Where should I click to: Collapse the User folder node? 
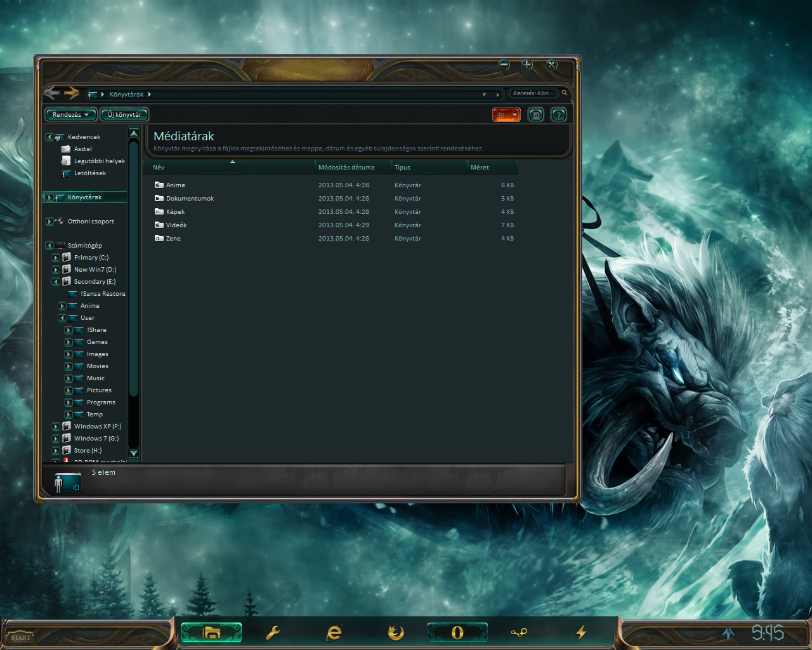[62, 318]
